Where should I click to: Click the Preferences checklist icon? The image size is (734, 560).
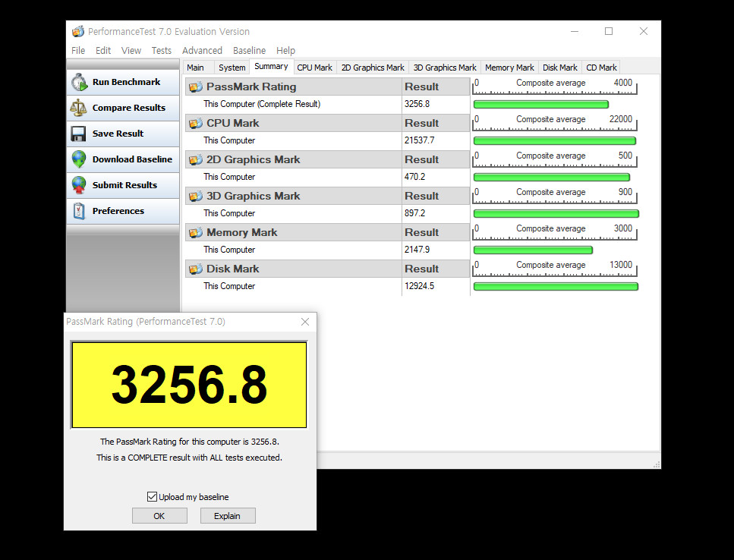click(x=79, y=211)
